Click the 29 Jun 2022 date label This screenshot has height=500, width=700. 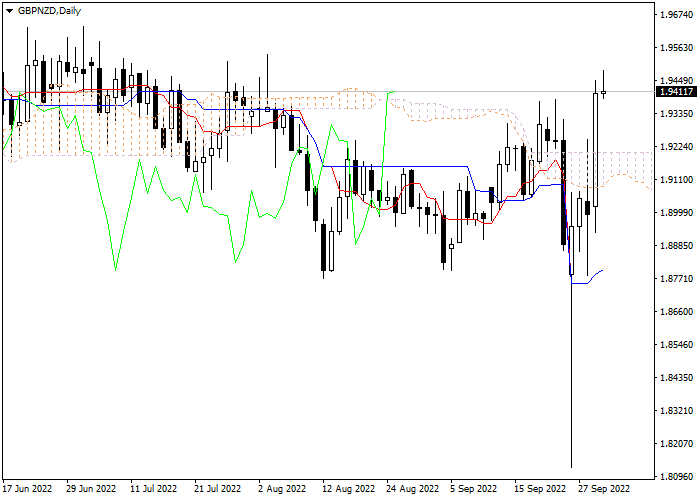91,489
